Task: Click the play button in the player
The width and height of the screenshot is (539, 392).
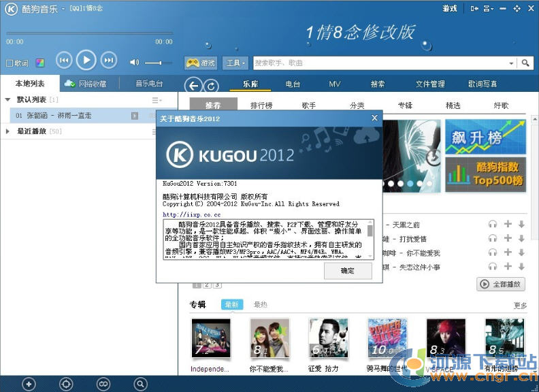Action: coord(86,61)
